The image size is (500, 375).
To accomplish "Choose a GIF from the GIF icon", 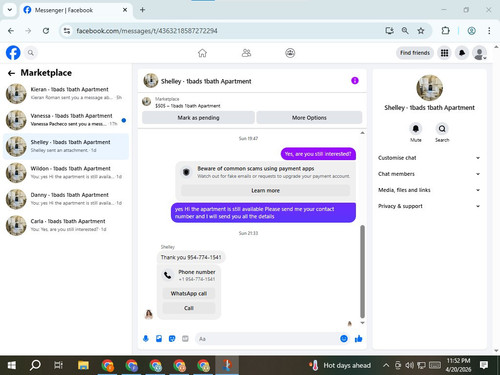I will point(185,339).
